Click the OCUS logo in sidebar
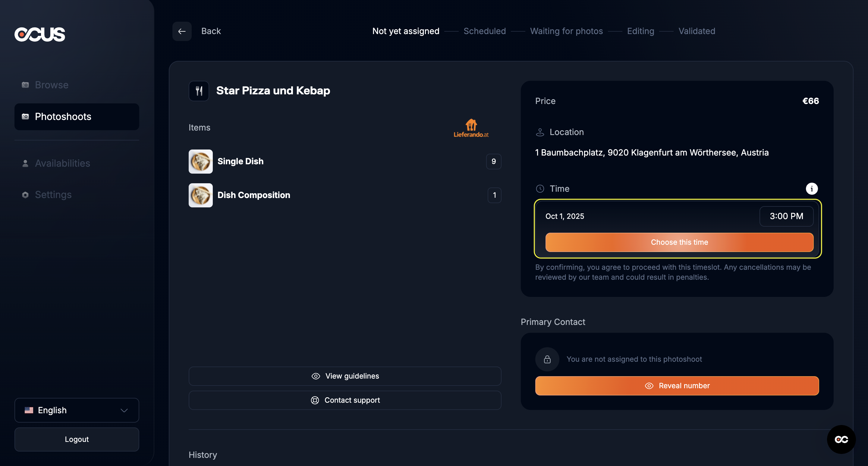Image resolution: width=868 pixels, height=466 pixels. click(x=40, y=34)
